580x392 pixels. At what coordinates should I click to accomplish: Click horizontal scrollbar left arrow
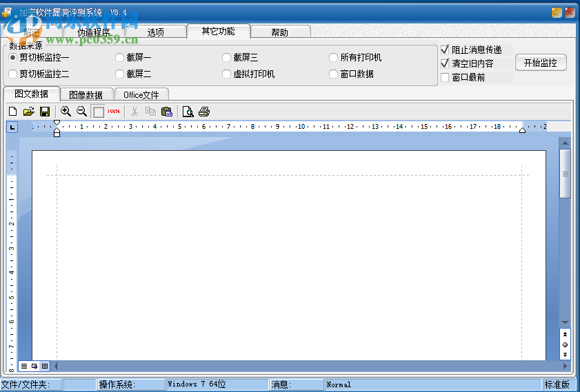(x=56, y=366)
